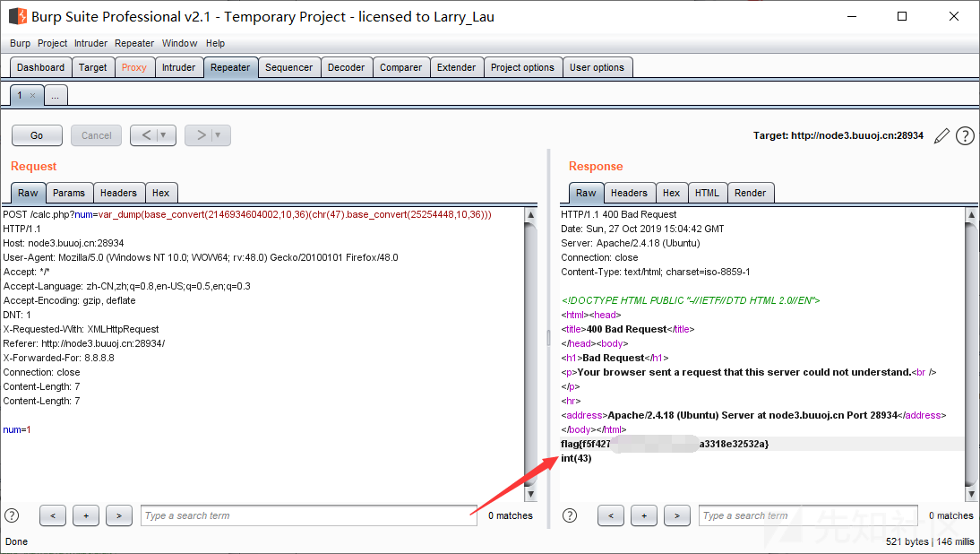Switch to the Dashboard tab
This screenshot has width=980, height=554.
point(40,67)
